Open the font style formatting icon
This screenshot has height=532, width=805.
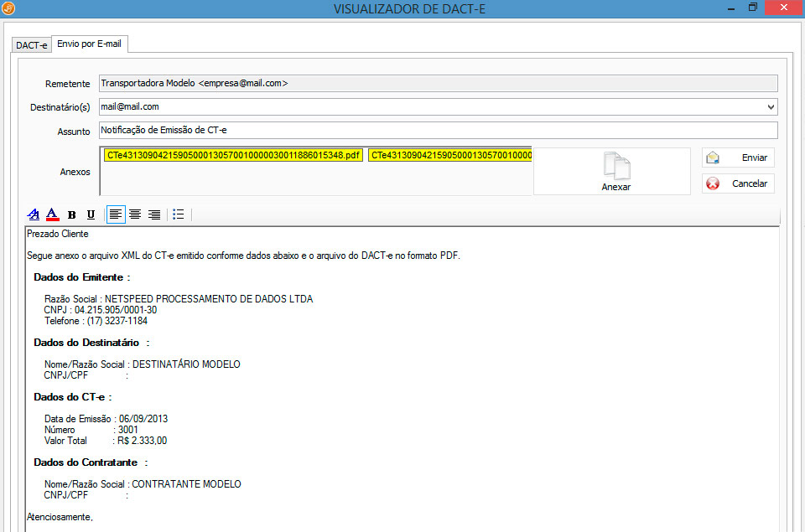pos(34,214)
